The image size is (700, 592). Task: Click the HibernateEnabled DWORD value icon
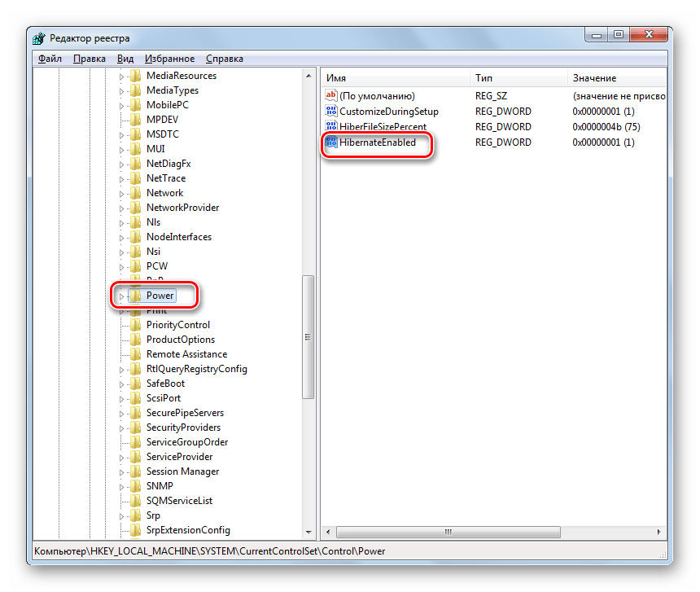(x=330, y=143)
